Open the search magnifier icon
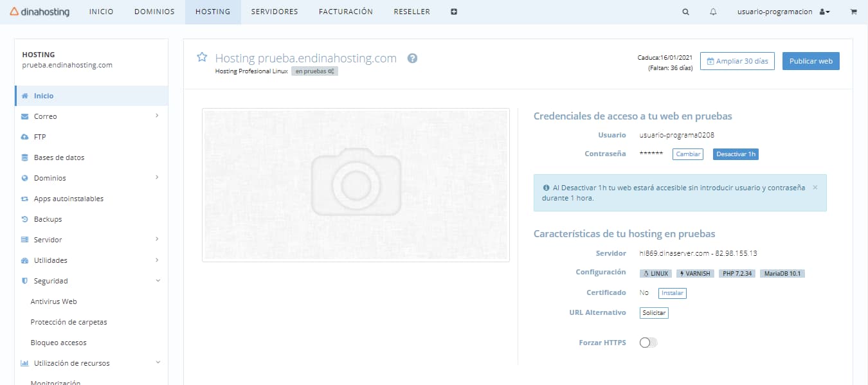Image resolution: width=868 pixels, height=385 pixels. pyautogui.click(x=685, y=12)
